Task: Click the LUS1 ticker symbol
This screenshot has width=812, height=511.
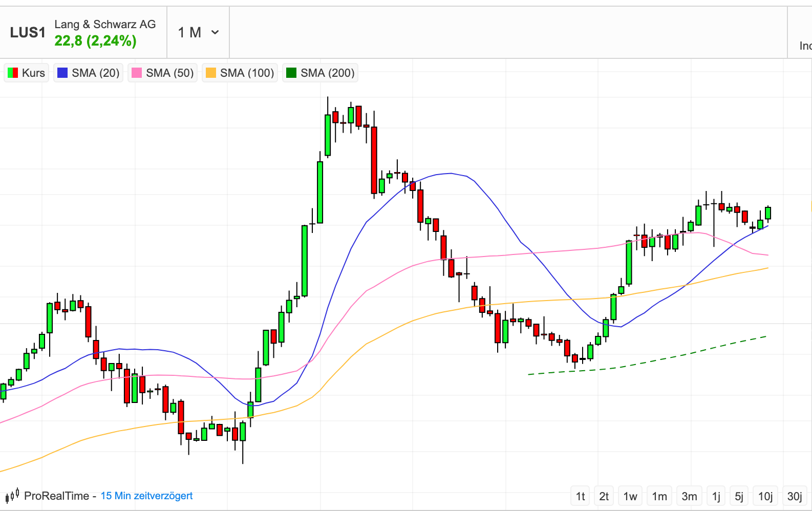Action: click(28, 33)
